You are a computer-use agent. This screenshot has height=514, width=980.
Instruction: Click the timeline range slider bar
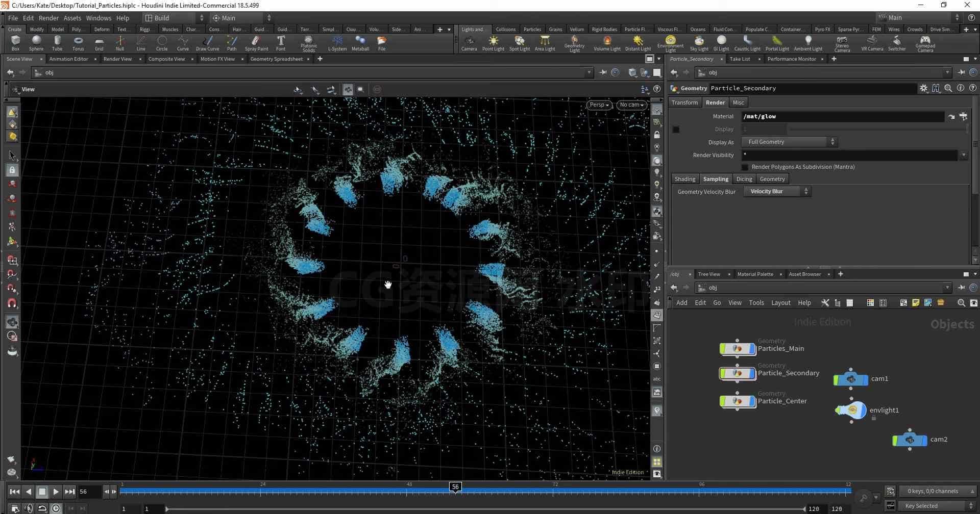pyautogui.click(x=485, y=509)
